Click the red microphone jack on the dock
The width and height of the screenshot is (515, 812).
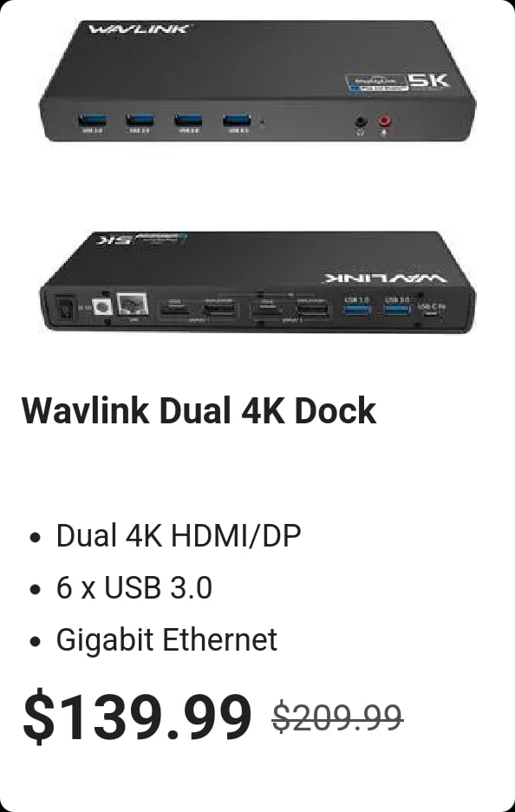[x=385, y=122]
